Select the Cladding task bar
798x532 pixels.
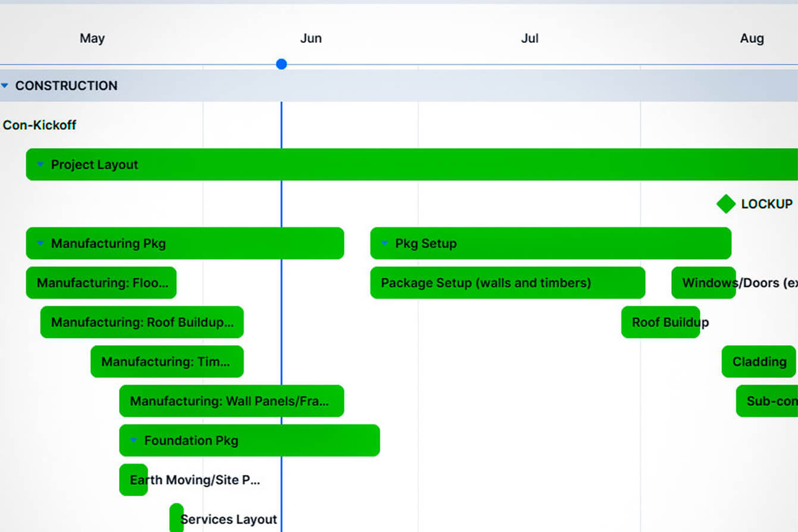[x=759, y=361]
